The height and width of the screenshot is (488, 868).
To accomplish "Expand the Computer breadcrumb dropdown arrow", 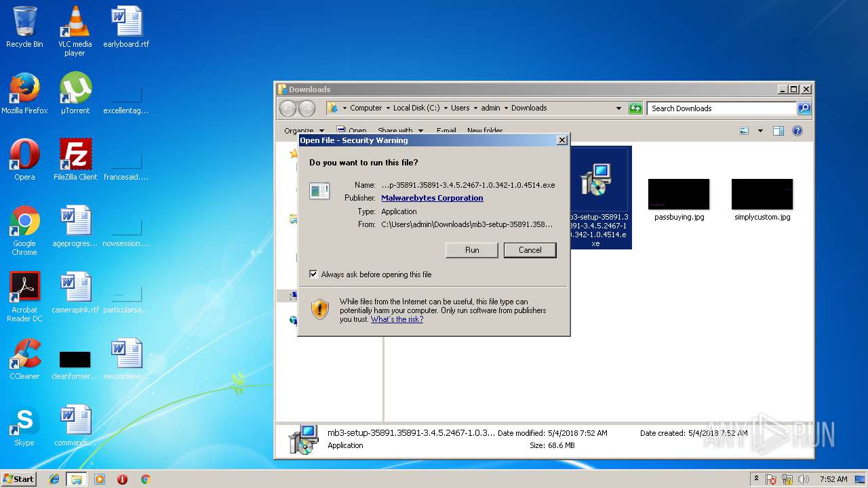I will pyautogui.click(x=388, y=108).
